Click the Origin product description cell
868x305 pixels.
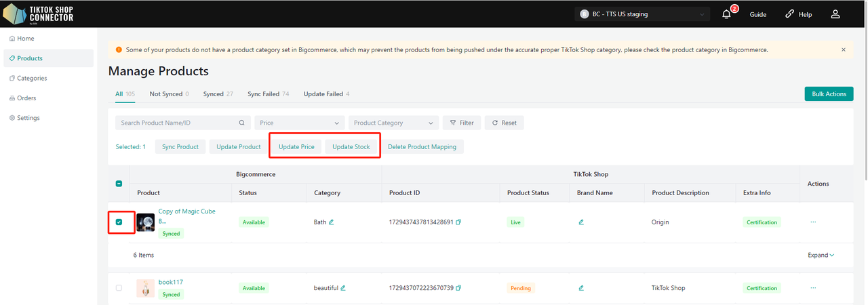click(x=660, y=222)
